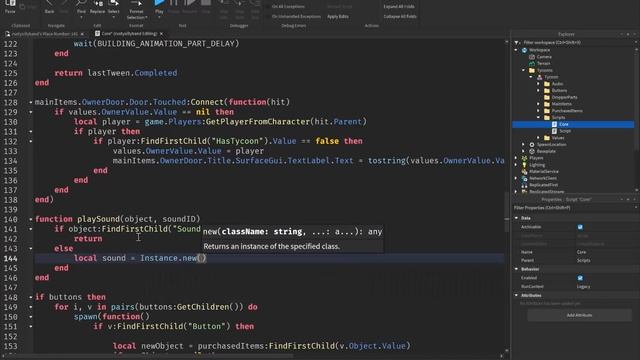Collapse the Behavior properties section
Screen dimensions: 640x360
tap(516, 269)
